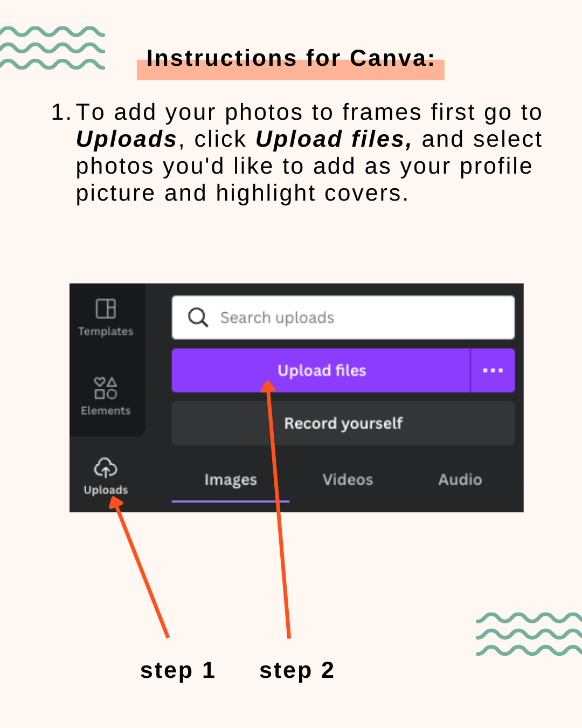This screenshot has height=728, width=582.
Task: Click the green wavy decoration top left
Action: (52, 47)
